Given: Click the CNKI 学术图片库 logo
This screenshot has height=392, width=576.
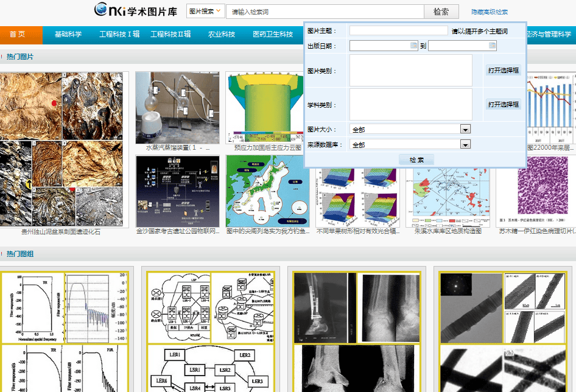Looking at the screenshot, I should [135, 10].
